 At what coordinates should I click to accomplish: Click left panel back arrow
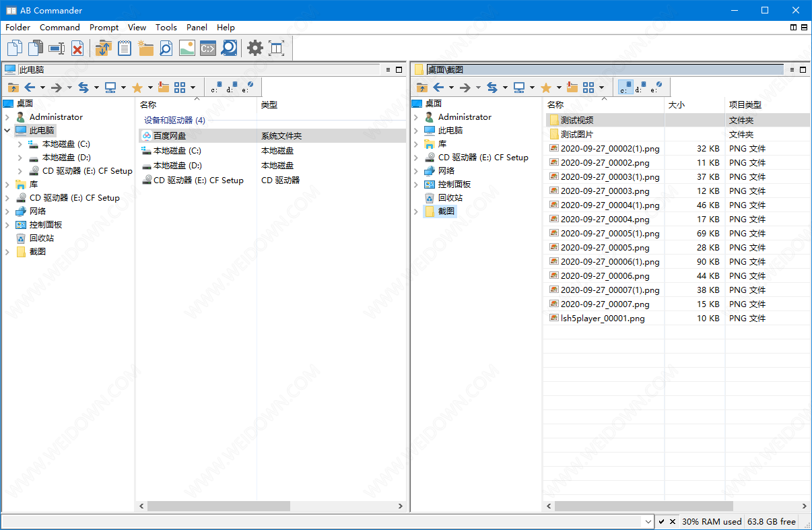[x=30, y=88]
